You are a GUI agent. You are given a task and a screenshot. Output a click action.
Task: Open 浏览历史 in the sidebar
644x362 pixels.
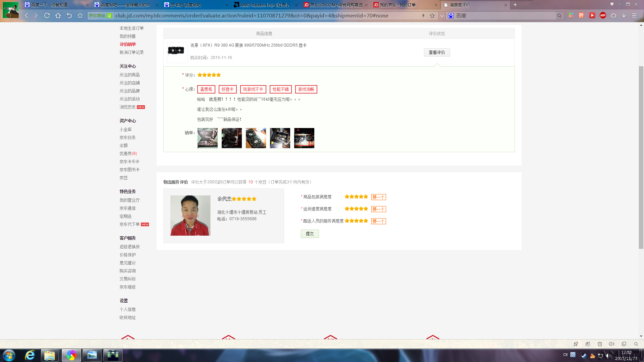pyautogui.click(x=127, y=107)
